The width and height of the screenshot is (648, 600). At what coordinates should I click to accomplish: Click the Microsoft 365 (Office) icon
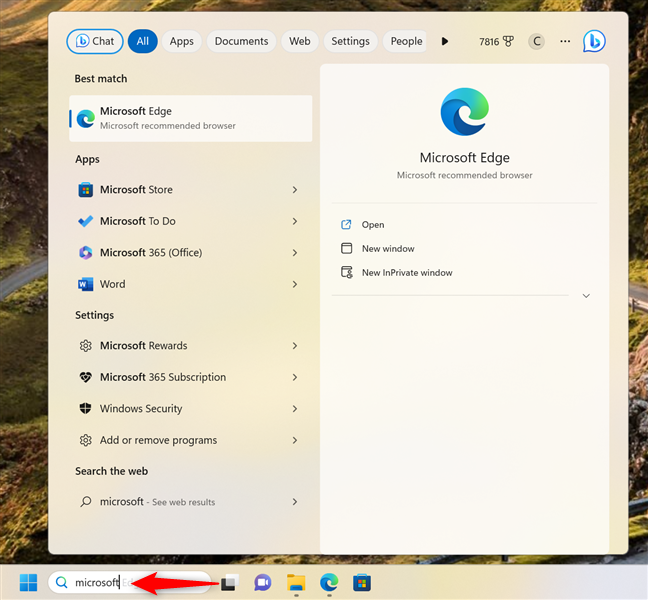86,252
